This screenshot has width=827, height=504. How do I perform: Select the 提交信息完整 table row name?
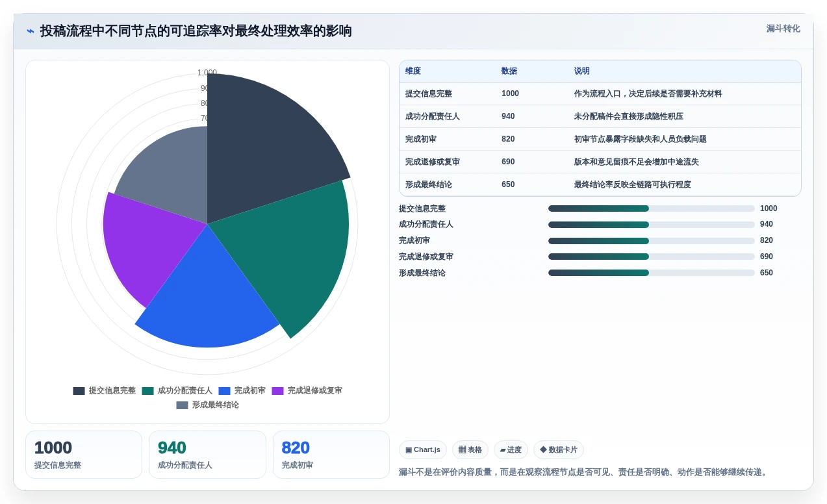(x=429, y=94)
